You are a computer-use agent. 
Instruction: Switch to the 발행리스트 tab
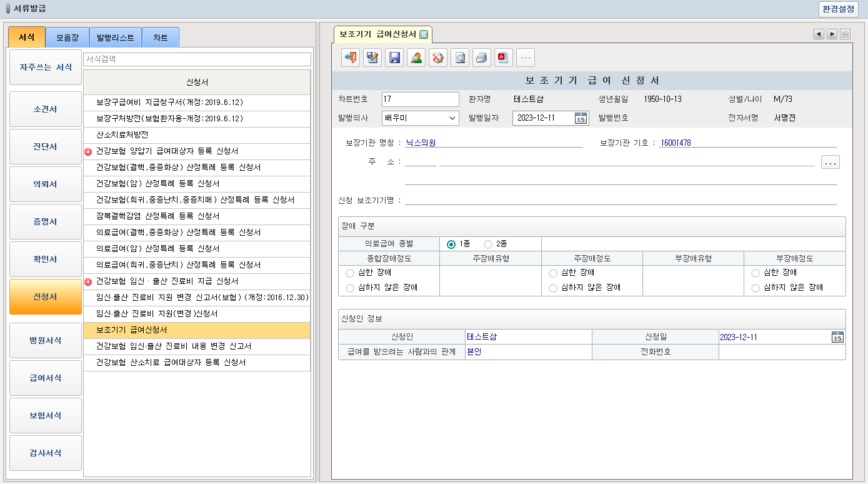tap(116, 38)
